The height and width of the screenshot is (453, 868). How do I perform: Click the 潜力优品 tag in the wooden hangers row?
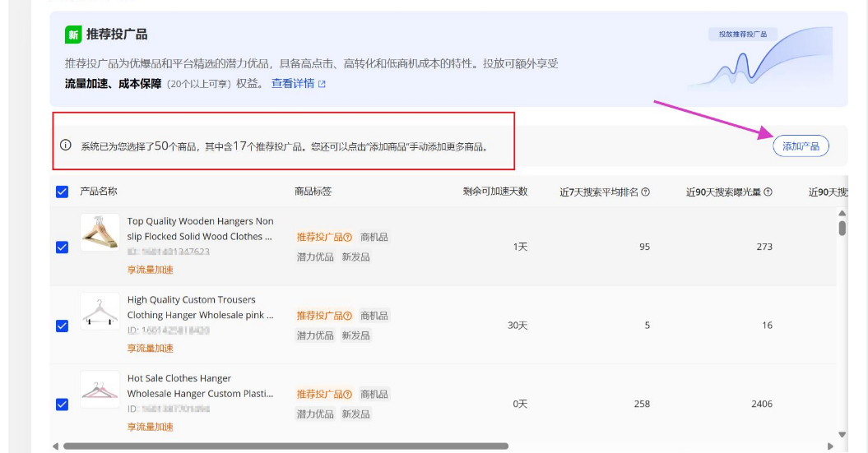click(x=315, y=257)
